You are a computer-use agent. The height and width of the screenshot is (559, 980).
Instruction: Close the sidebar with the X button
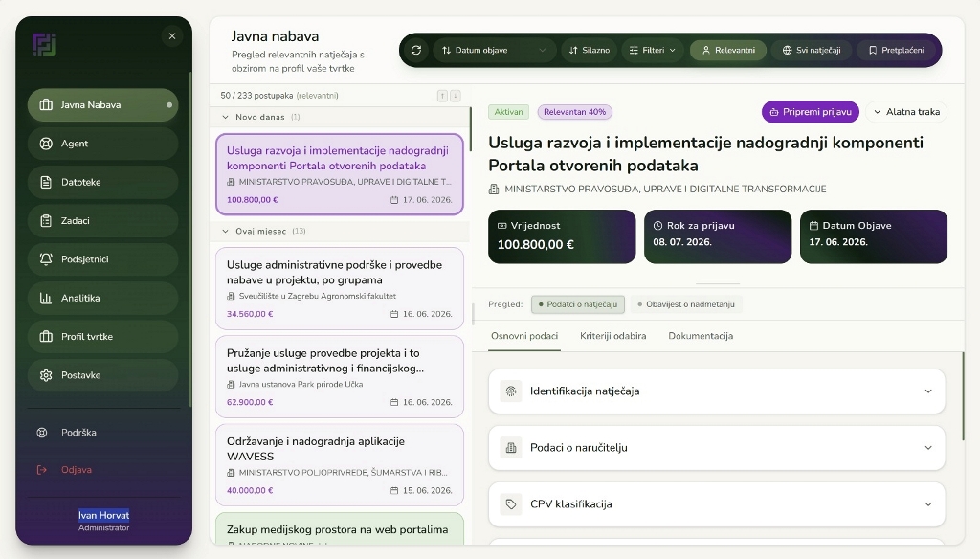pos(172,36)
